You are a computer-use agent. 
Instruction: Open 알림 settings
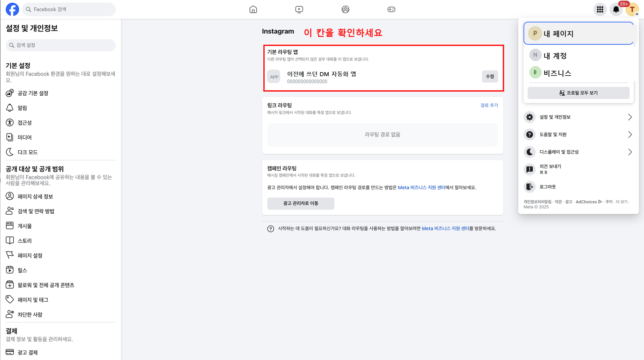point(61,108)
